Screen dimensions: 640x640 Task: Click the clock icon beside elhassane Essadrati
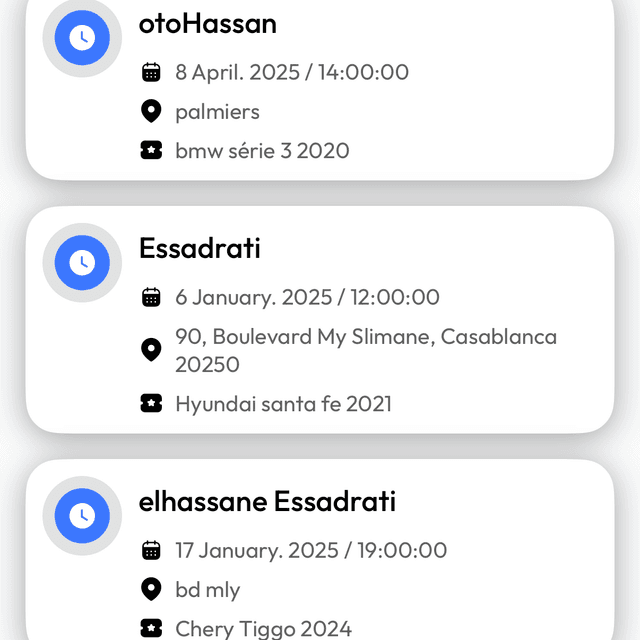[x=82, y=516]
